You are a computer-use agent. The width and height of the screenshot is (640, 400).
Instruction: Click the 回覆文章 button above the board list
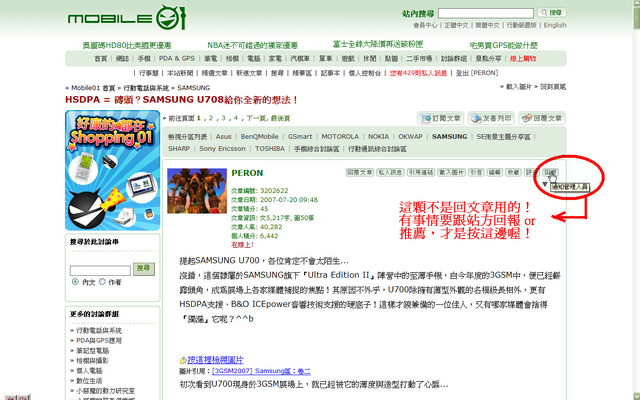542,118
